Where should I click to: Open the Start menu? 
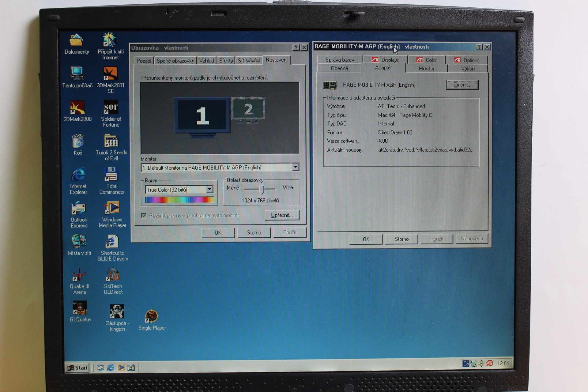point(77,367)
